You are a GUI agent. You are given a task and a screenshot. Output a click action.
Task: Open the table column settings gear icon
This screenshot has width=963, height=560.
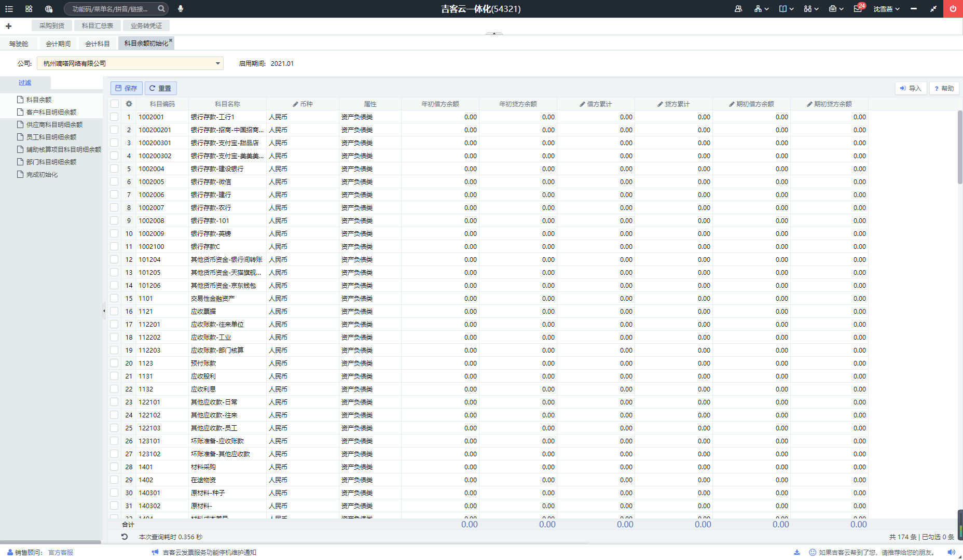click(129, 104)
